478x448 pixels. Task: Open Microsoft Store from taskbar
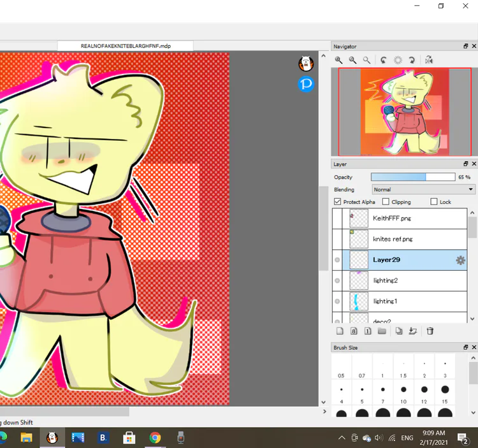[129, 438]
